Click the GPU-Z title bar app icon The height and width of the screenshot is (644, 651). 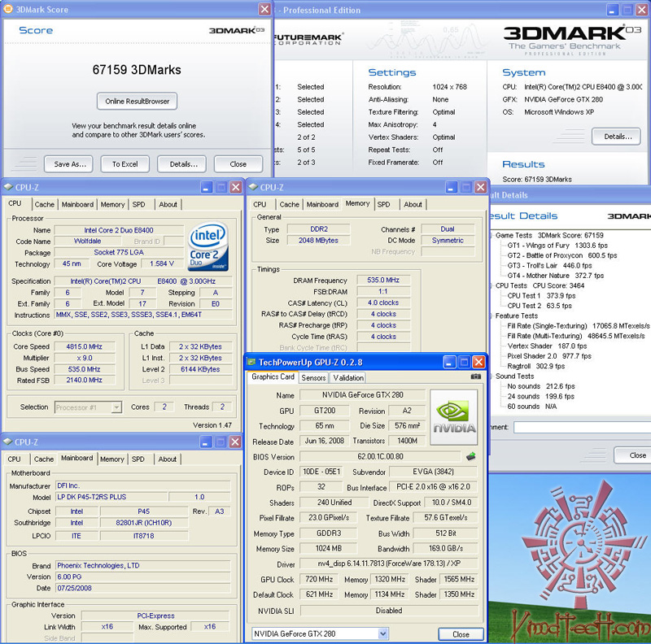(251, 363)
